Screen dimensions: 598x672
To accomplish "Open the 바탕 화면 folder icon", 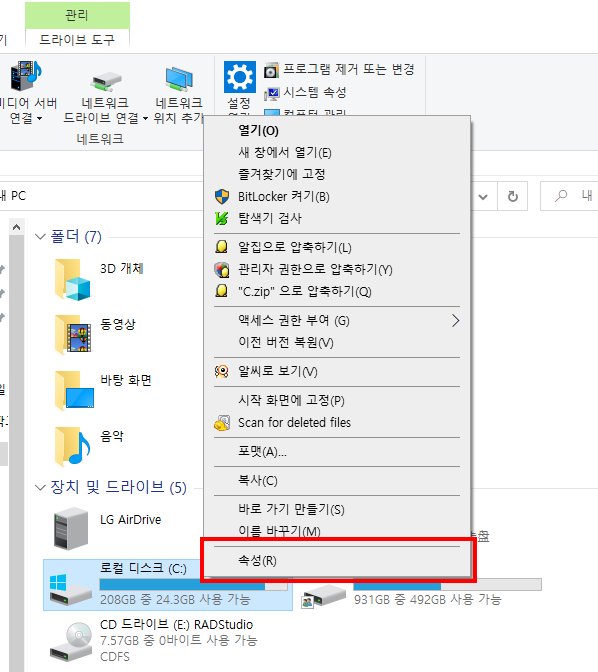I will [x=74, y=390].
